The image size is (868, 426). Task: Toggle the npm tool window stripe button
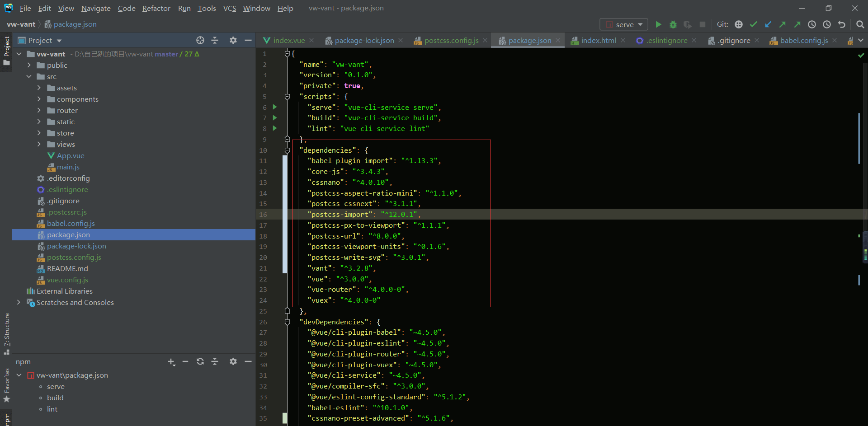(x=6, y=418)
